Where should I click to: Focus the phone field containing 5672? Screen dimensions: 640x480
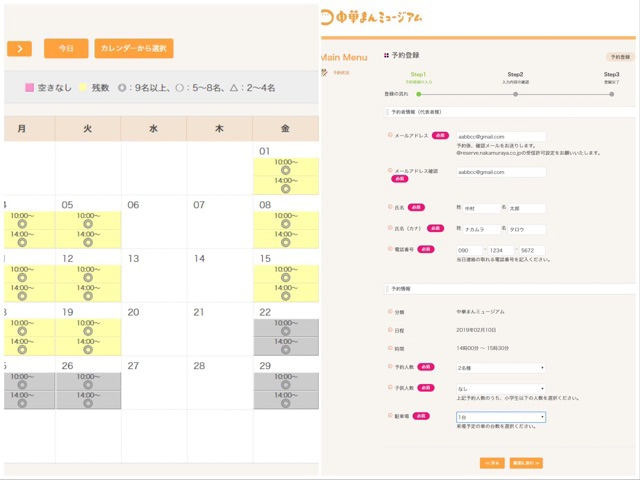532,250
